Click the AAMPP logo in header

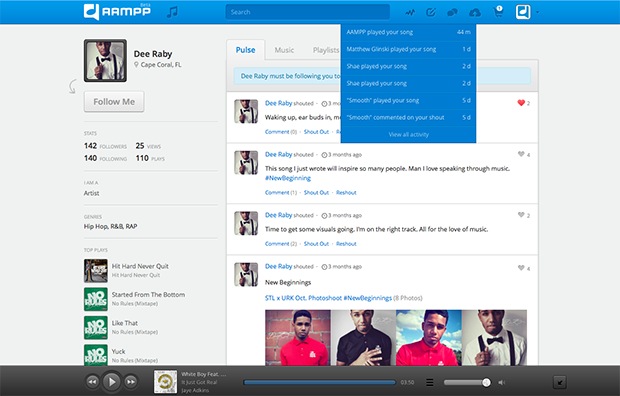(117, 11)
